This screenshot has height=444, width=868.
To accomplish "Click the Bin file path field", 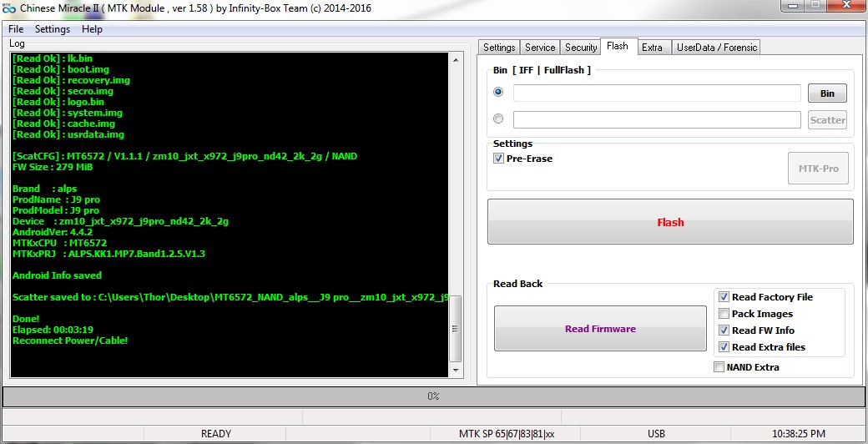I will (x=657, y=93).
